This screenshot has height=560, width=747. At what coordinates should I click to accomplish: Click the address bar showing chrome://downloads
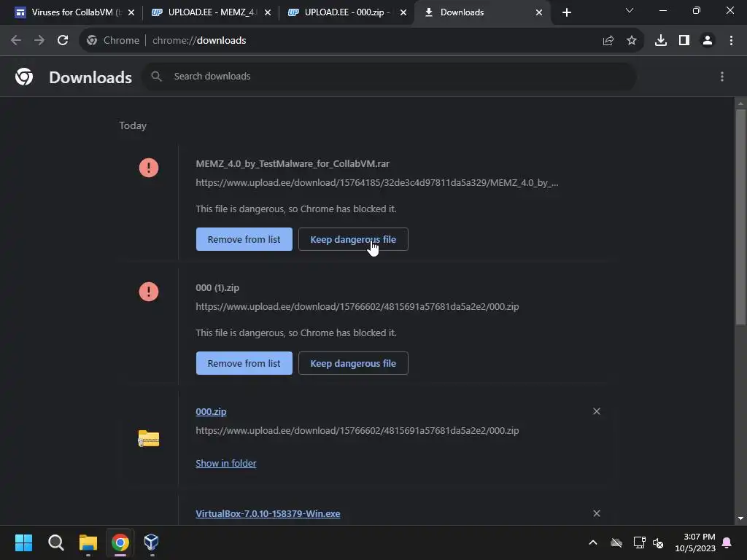point(362,41)
